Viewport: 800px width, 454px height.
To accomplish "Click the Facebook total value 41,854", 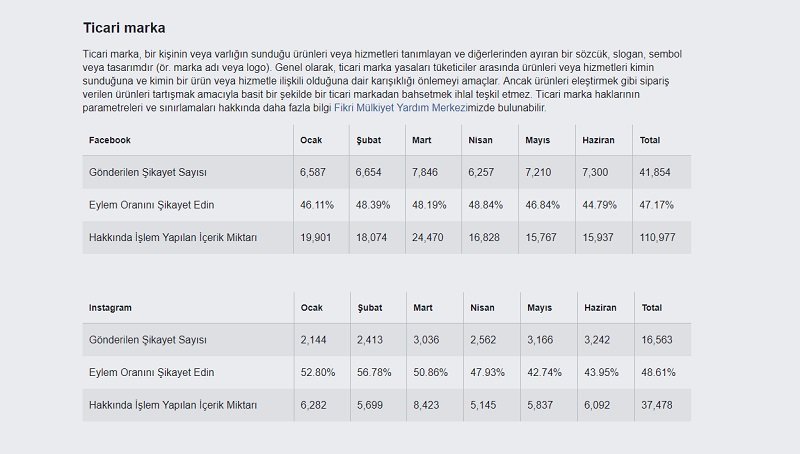I will point(657,173).
